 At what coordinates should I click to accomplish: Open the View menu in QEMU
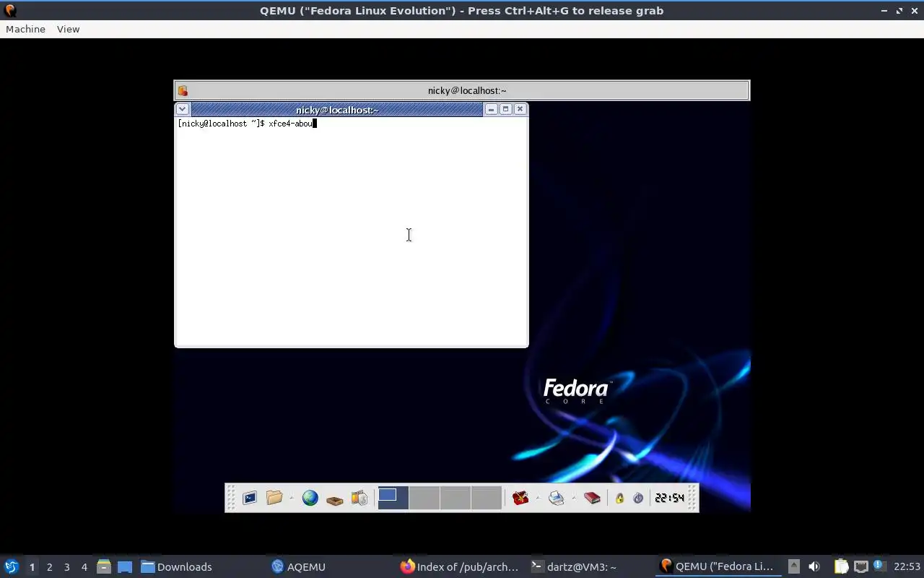(x=68, y=29)
